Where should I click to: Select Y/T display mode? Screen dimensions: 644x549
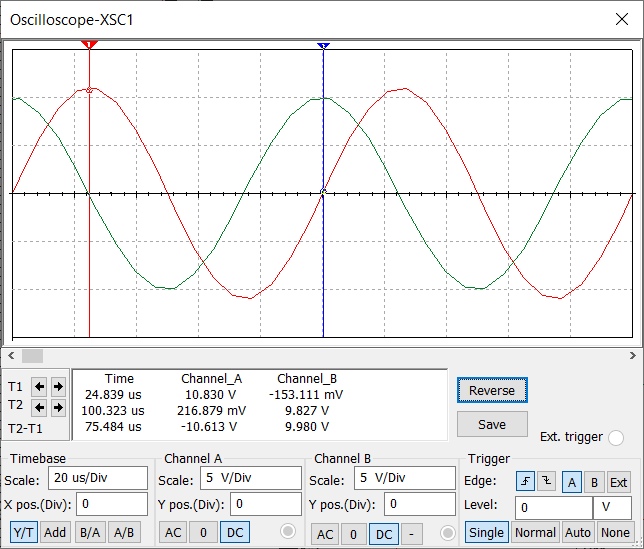(23, 533)
